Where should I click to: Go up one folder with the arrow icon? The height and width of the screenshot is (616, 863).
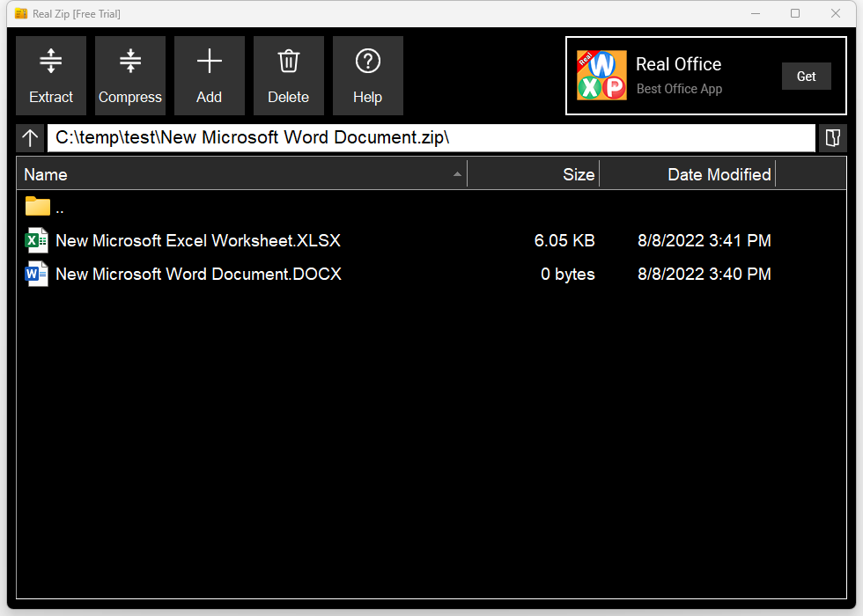30,138
